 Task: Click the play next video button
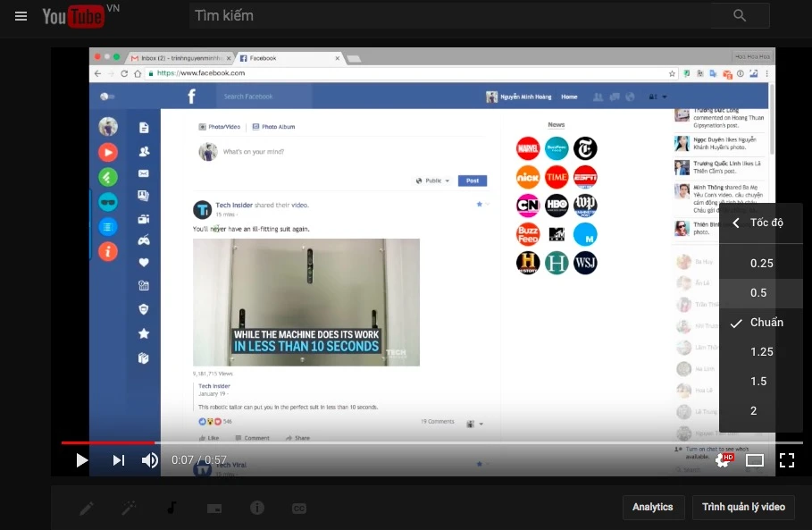(x=118, y=459)
